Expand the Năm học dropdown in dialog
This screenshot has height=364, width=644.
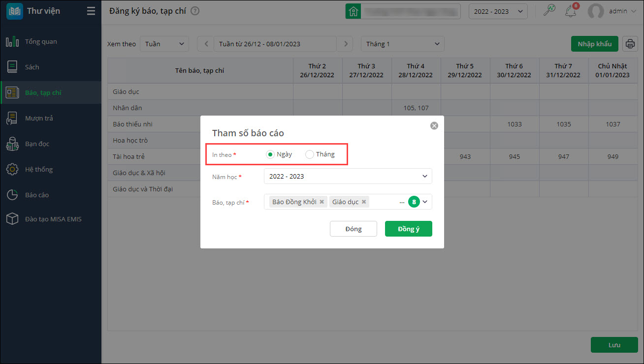pyautogui.click(x=424, y=176)
